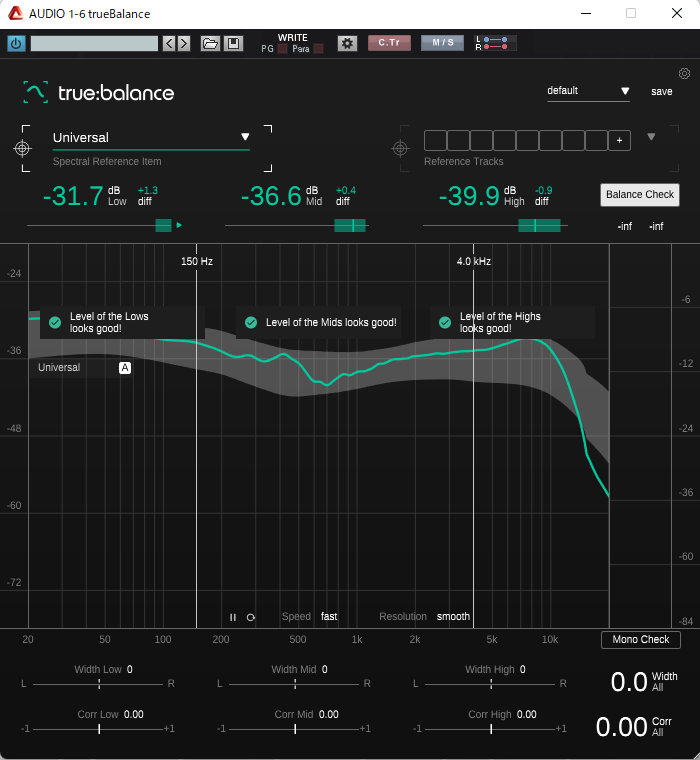The image size is (700, 760).
Task: Click the Width Mid meter
Action: [295, 684]
